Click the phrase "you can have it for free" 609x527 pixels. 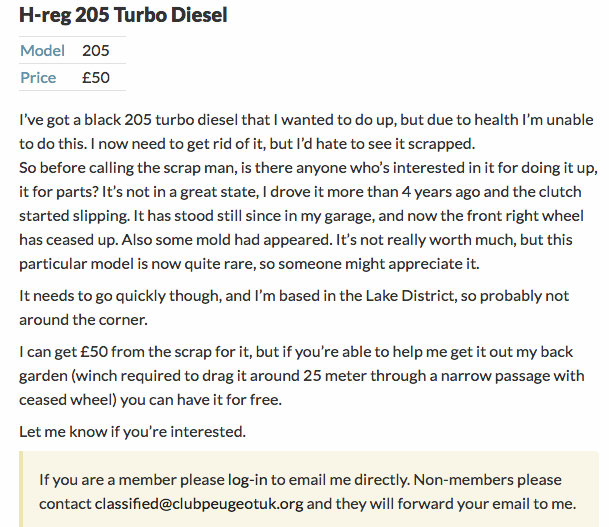point(201,400)
